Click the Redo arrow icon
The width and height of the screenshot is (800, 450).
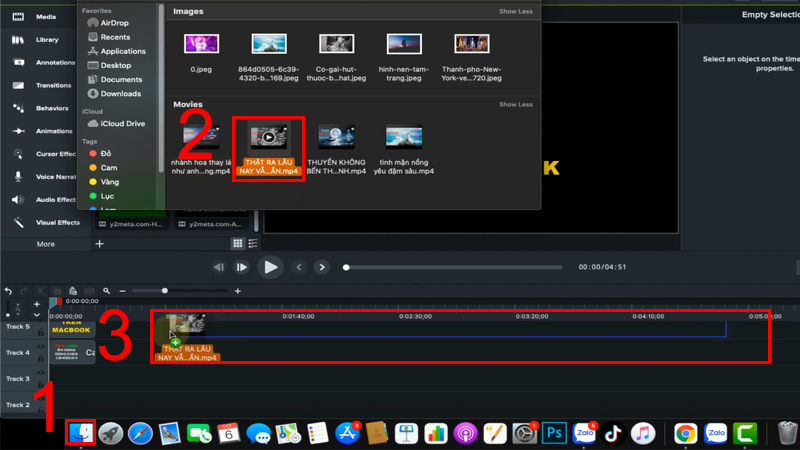24,291
